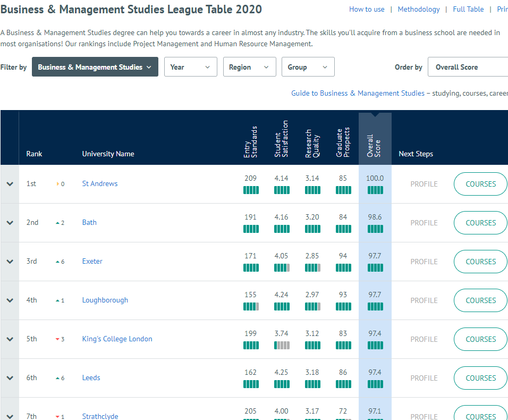
Task: Click PROFILE for St Andrews
Action: (x=424, y=184)
